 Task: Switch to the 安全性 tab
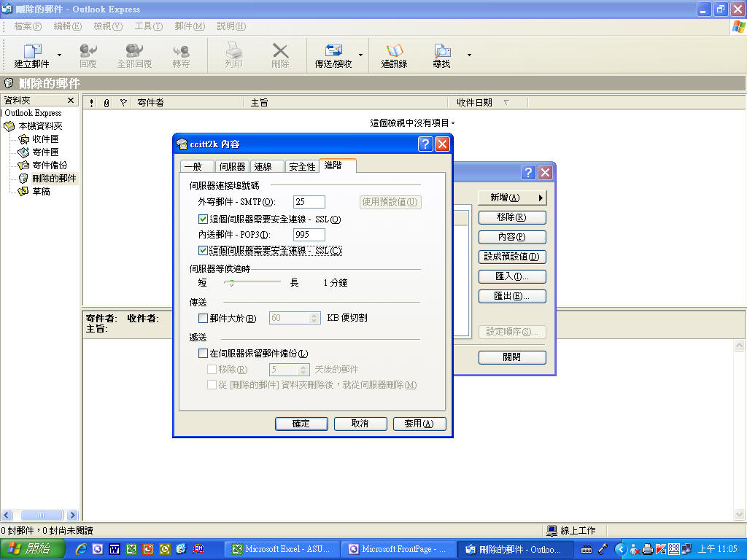click(302, 167)
